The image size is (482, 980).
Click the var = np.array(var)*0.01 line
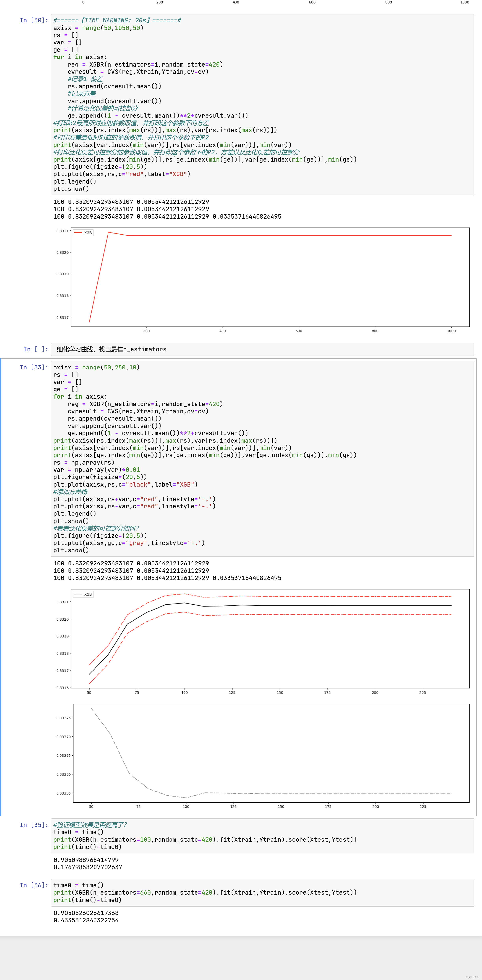point(97,470)
